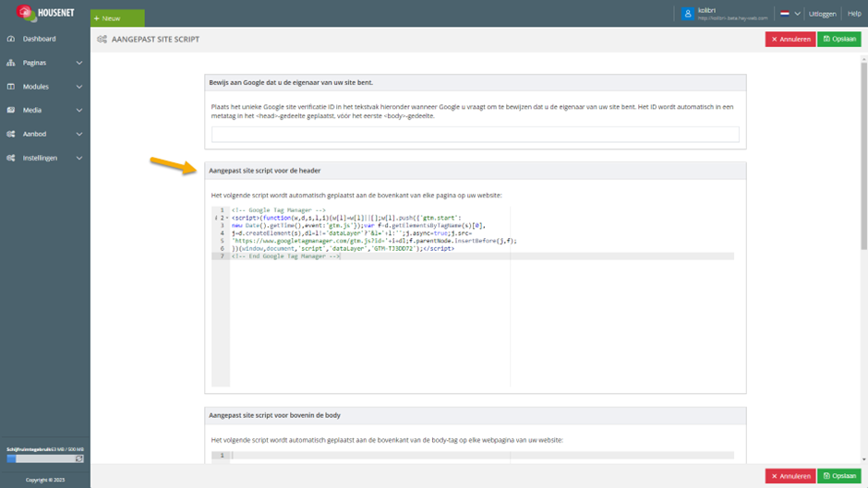Click the Instellingen gears icon

11,158
